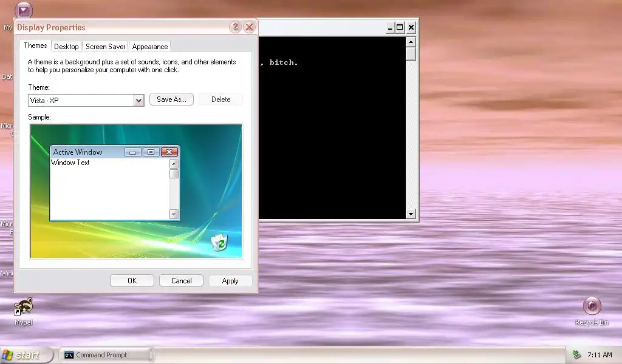Click the Command Prompt scrollbar up arrow

tap(411, 42)
